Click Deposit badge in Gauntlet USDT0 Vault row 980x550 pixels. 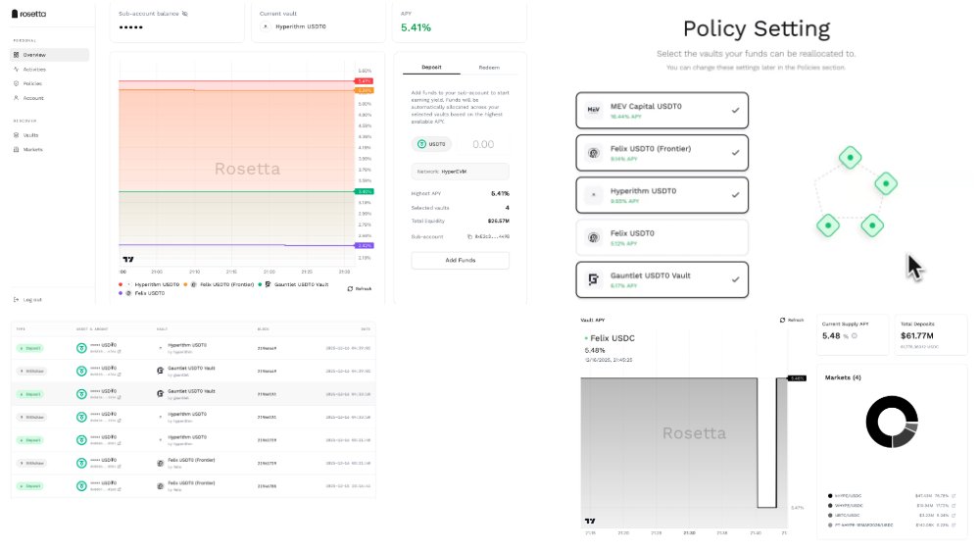coord(30,394)
